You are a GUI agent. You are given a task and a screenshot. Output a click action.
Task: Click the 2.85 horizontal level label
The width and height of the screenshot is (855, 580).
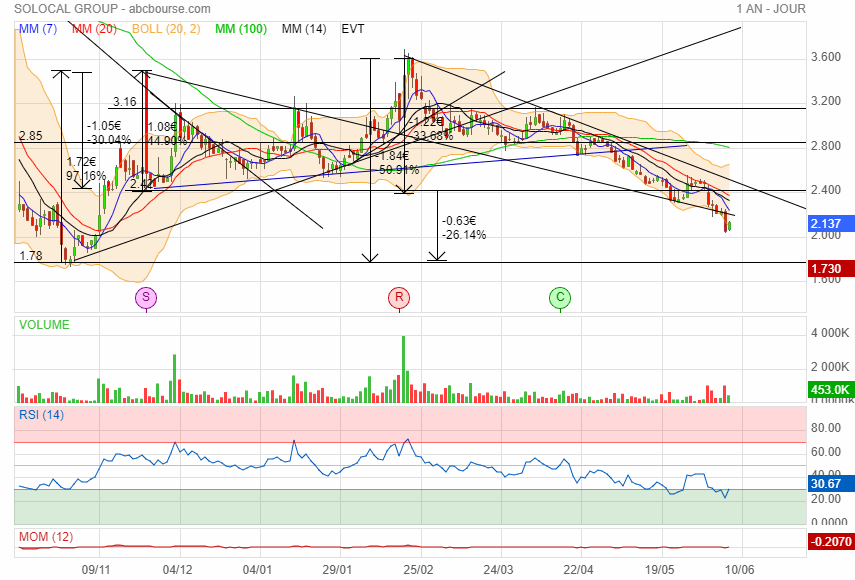tap(31, 136)
